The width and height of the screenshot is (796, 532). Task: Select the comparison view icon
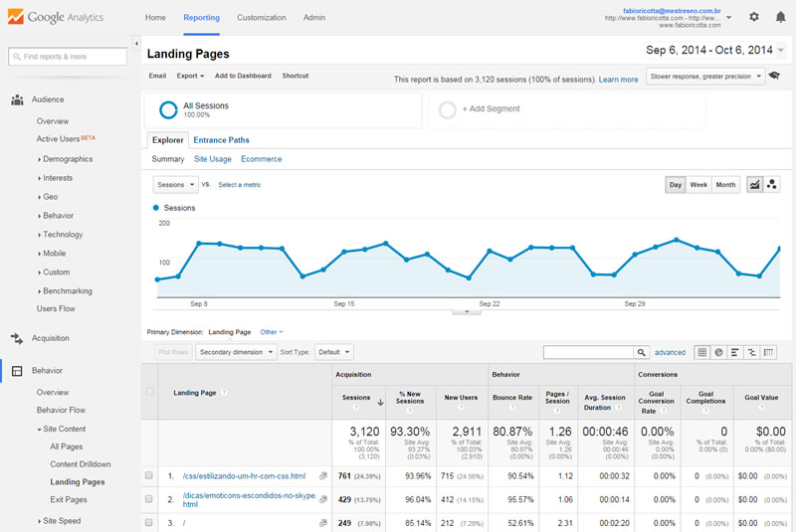point(751,352)
